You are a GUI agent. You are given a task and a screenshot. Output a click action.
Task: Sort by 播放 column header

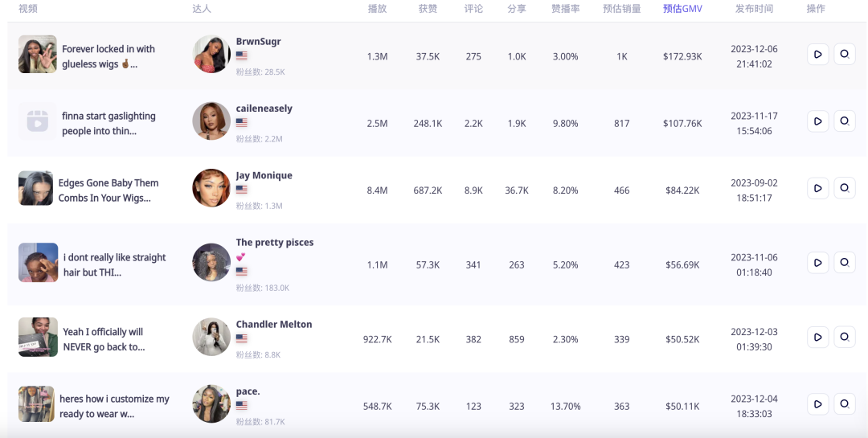[x=377, y=9]
